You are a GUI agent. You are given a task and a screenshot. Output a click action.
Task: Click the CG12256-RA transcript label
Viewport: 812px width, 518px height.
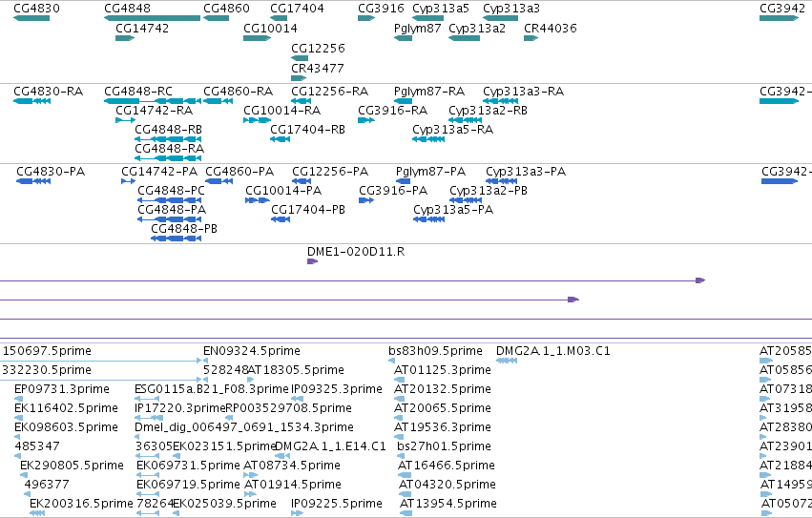pos(330,92)
